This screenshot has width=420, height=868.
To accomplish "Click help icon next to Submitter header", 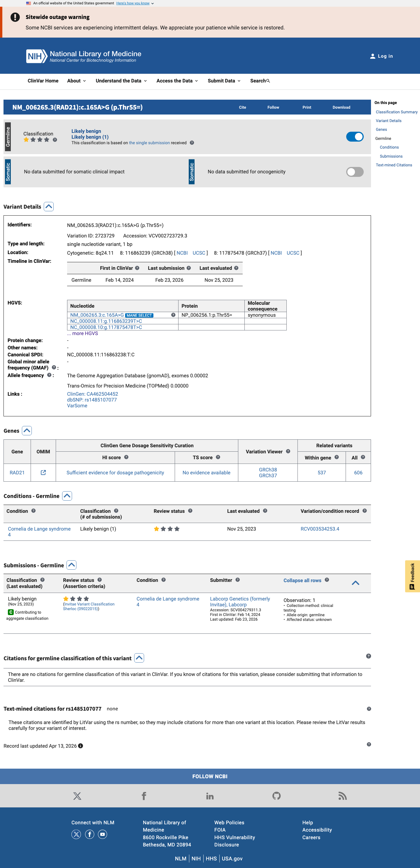I will tap(238, 580).
